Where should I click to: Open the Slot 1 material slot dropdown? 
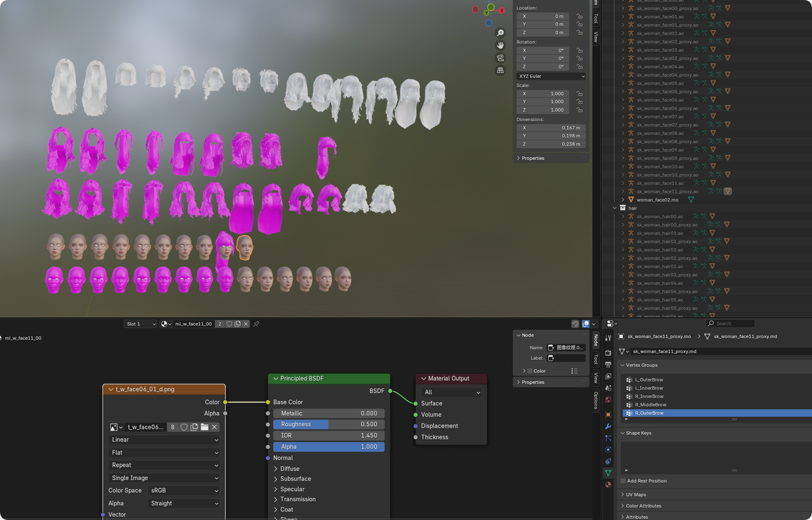[140, 324]
